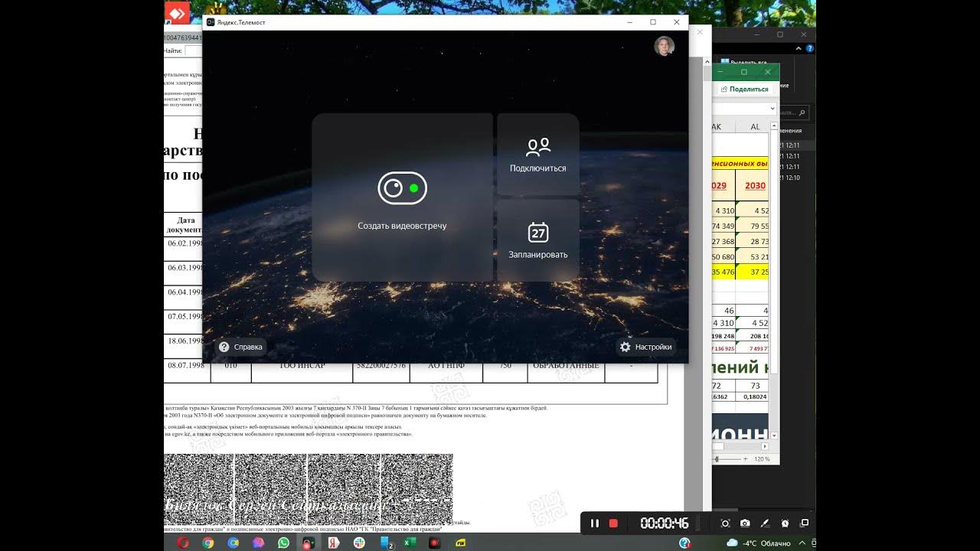Click the blue help icon in tray

(685, 543)
